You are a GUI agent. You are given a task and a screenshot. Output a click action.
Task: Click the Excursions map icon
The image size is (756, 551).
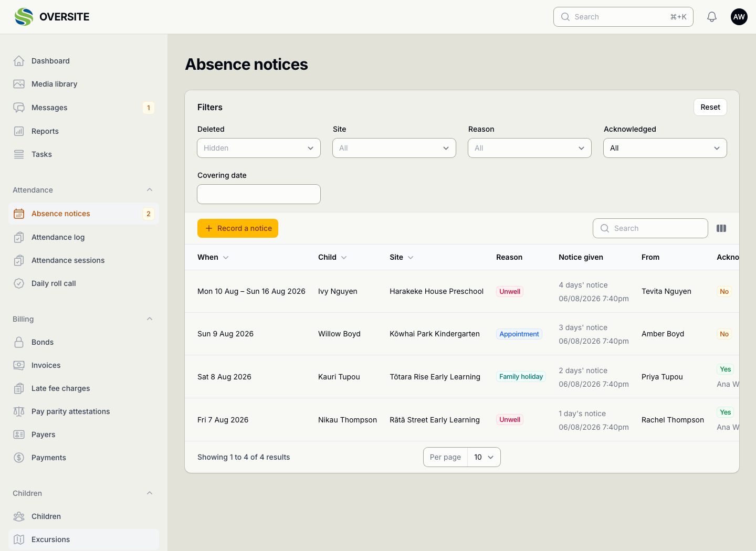coord(19,539)
